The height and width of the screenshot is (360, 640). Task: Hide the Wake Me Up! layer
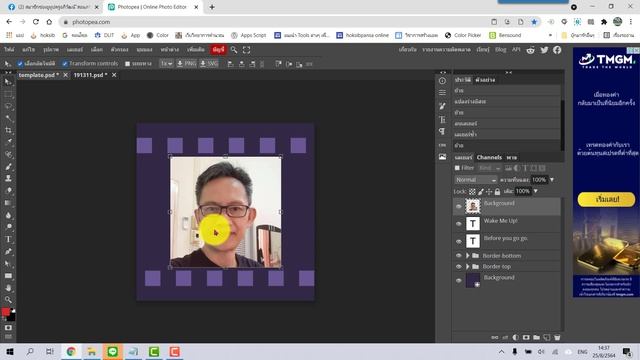(x=459, y=224)
